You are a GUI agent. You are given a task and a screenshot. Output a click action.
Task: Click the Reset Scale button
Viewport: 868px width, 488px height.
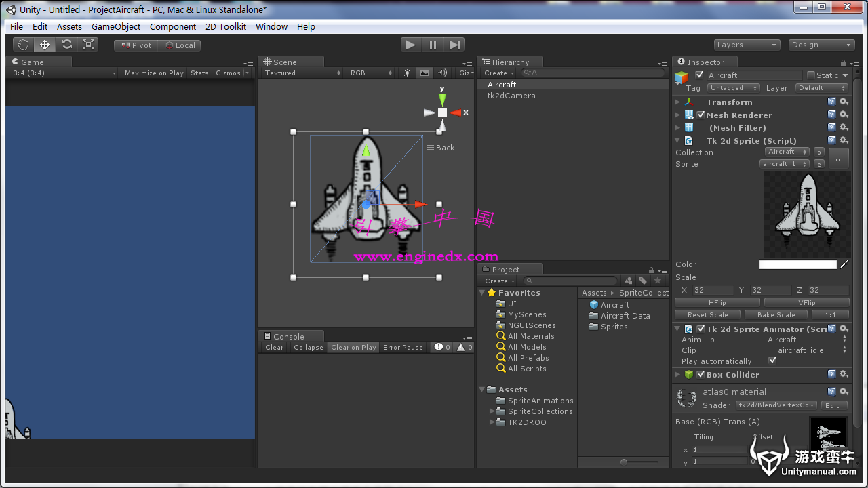click(707, 314)
